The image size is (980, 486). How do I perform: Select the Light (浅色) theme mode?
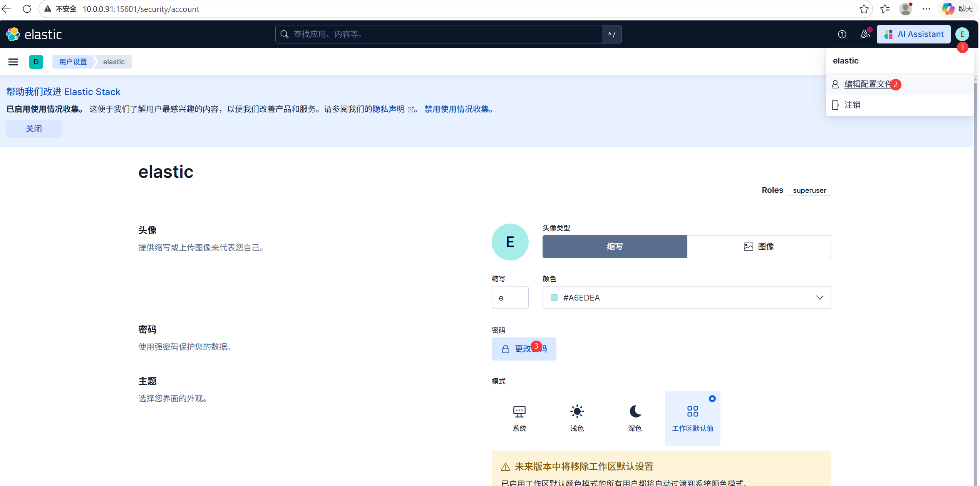(577, 418)
